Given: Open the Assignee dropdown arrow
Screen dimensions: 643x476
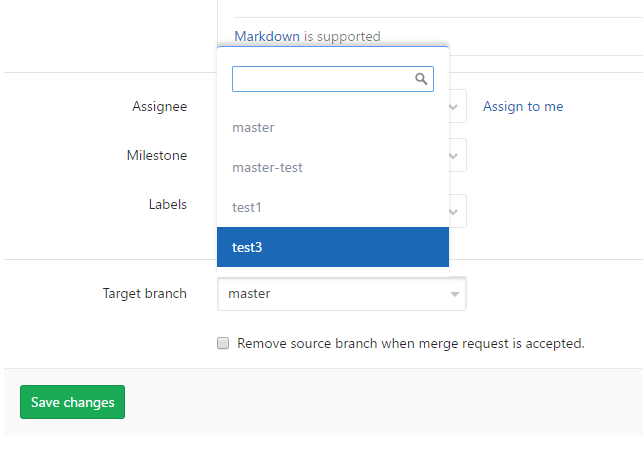Looking at the screenshot, I should point(457,107).
